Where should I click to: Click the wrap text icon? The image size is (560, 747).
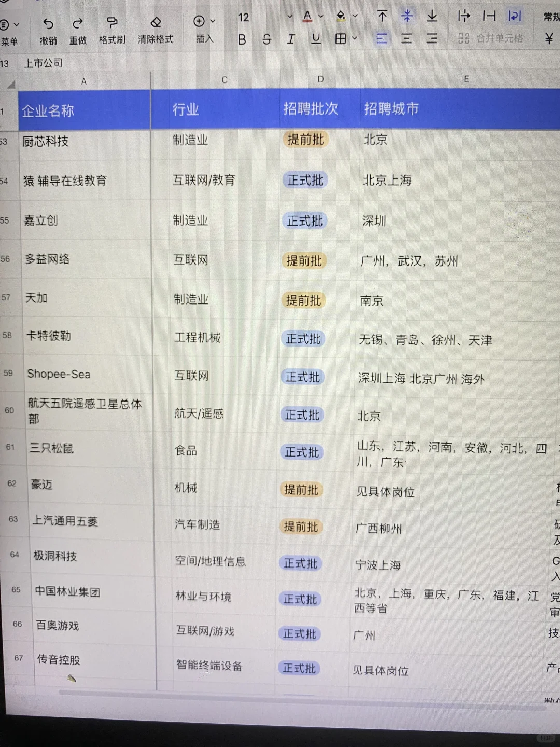pyautogui.click(x=514, y=16)
